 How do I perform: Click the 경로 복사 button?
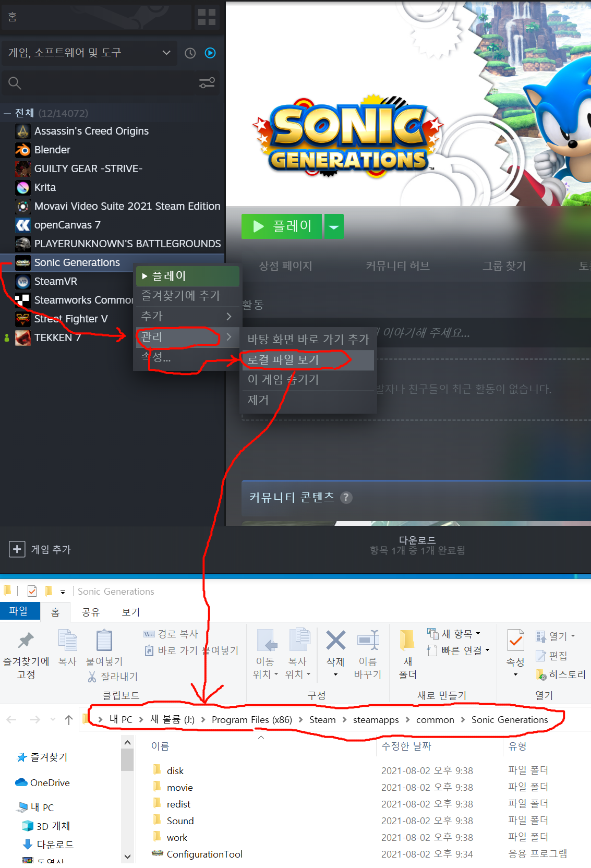pyautogui.click(x=171, y=634)
